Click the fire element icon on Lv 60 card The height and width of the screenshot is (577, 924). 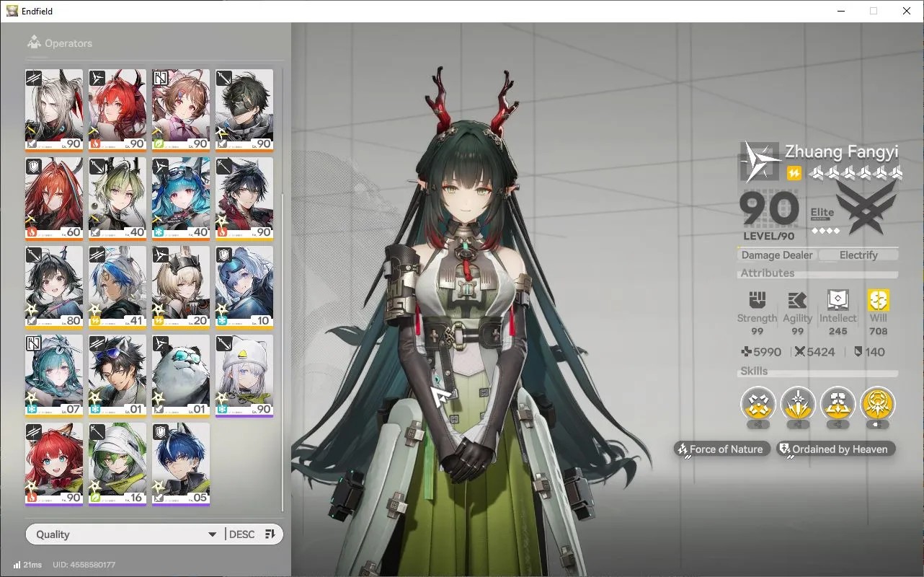32,232
